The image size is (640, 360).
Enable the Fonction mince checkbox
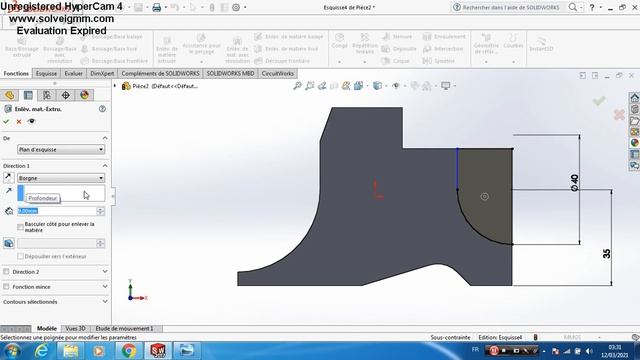(6, 287)
